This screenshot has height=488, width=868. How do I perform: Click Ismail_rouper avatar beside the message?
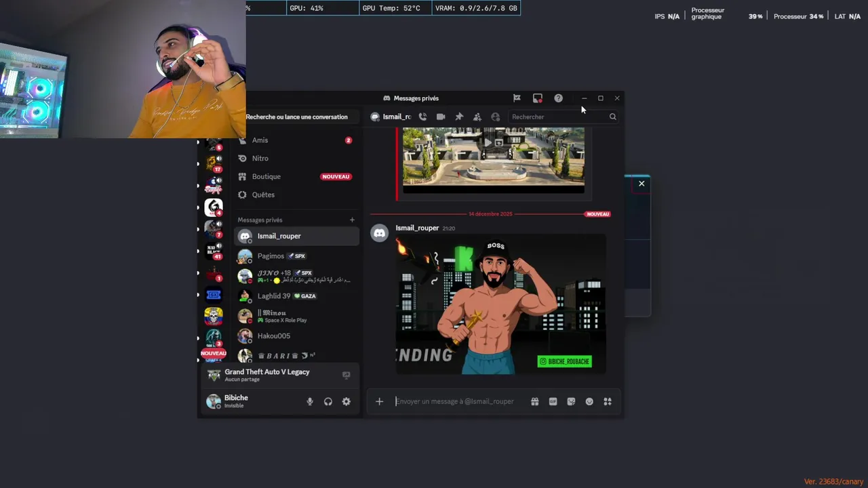coord(379,233)
